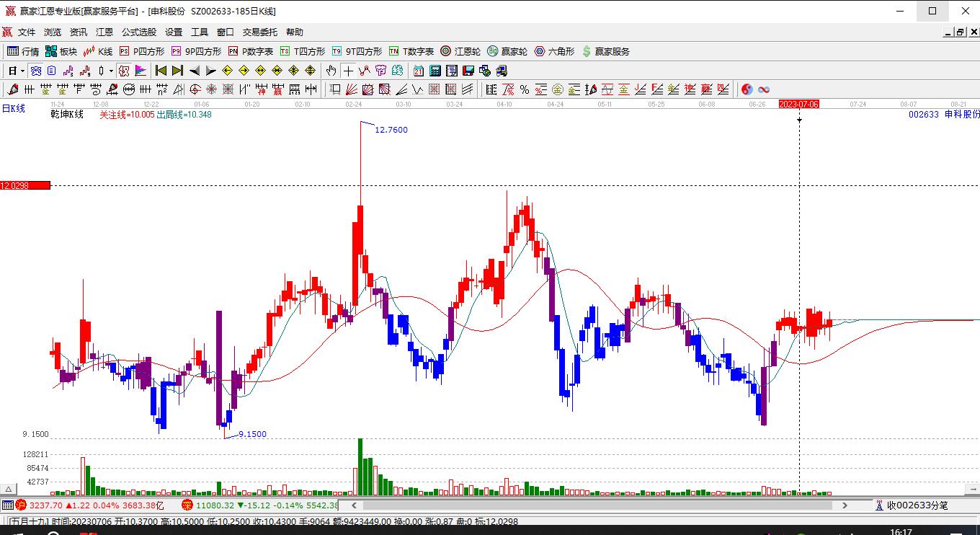The image size is (980, 535).
Task: Open the 9T四方形 tool
Action: [357, 51]
